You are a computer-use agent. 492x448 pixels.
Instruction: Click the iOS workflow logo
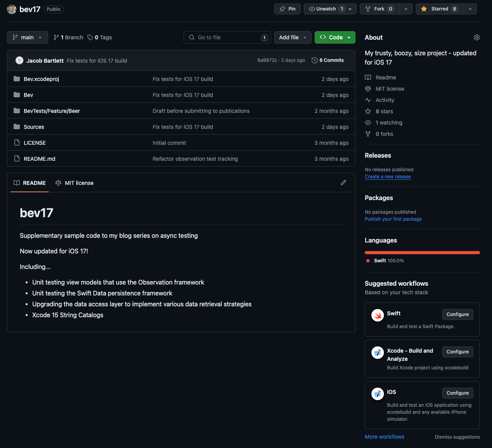(378, 394)
